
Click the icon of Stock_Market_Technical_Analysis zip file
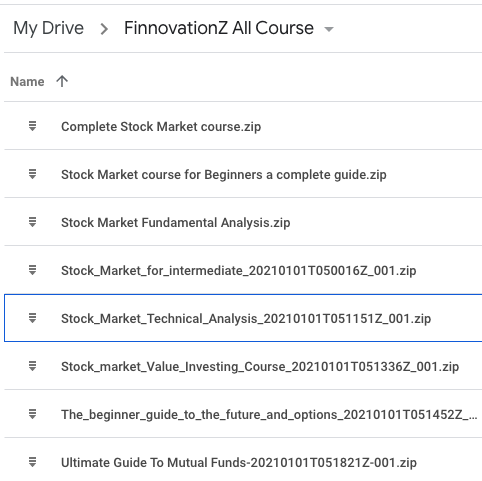(32, 318)
